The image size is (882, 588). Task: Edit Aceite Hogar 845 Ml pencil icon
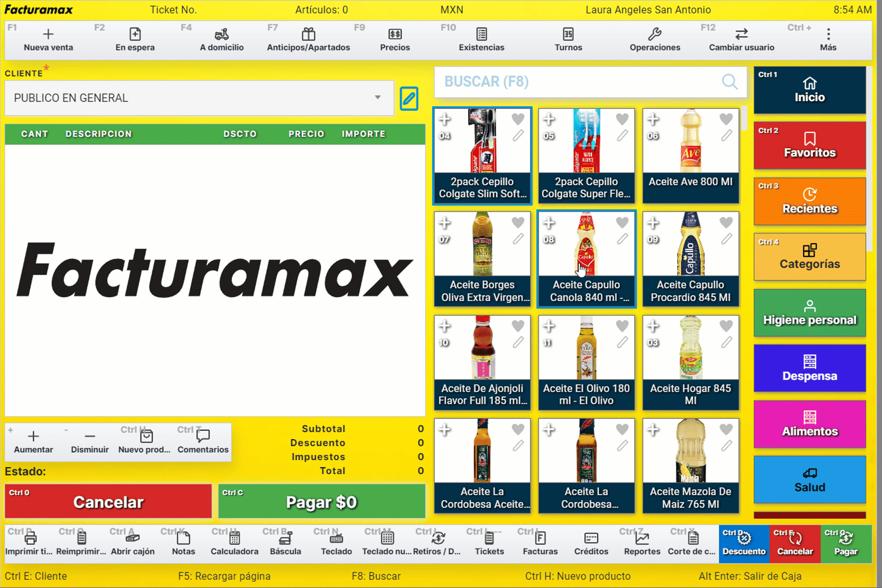726,342
